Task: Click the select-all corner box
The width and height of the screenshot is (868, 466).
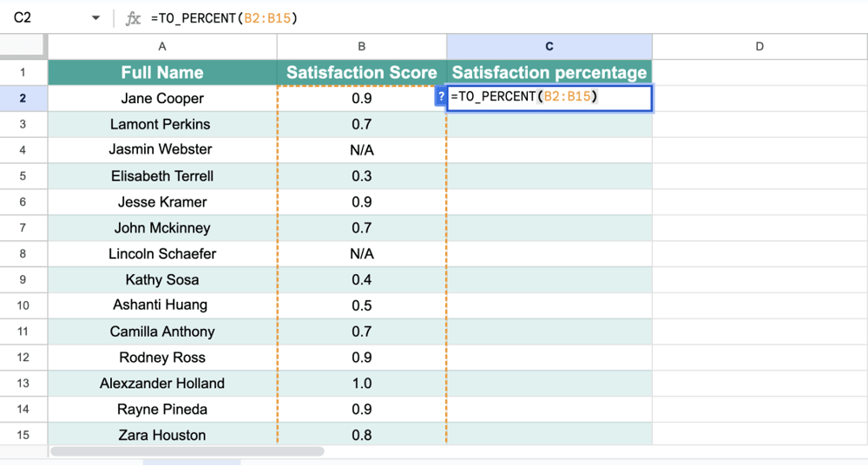Action: coord(23,47)
